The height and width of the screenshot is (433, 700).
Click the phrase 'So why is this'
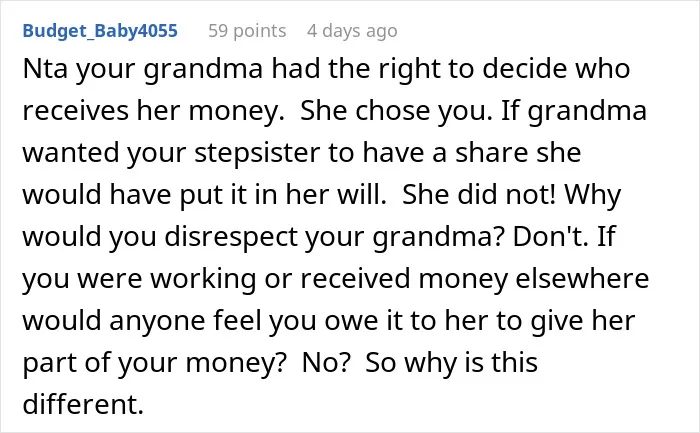point(451,362)
